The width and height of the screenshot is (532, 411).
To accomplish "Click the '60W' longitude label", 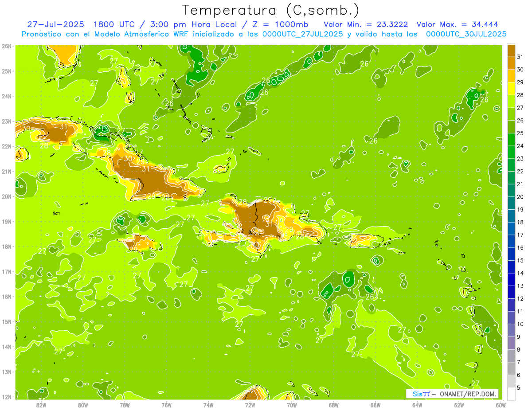I will coord(501,405).
